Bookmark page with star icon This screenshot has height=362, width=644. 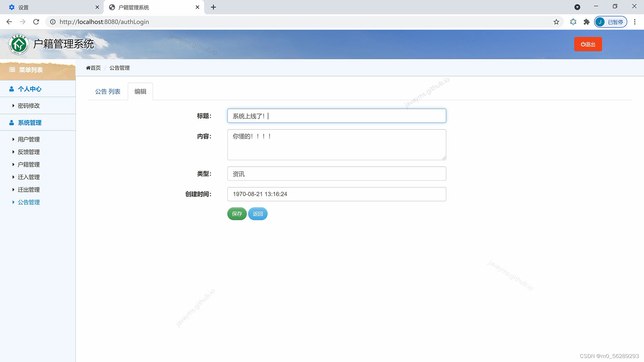556,22
